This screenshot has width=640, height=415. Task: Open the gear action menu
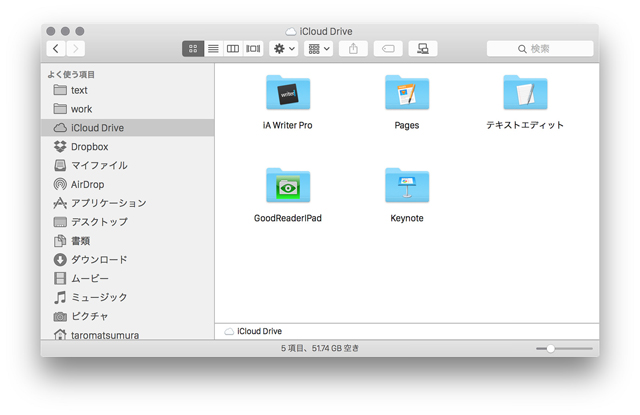click(x=284, y=49)
